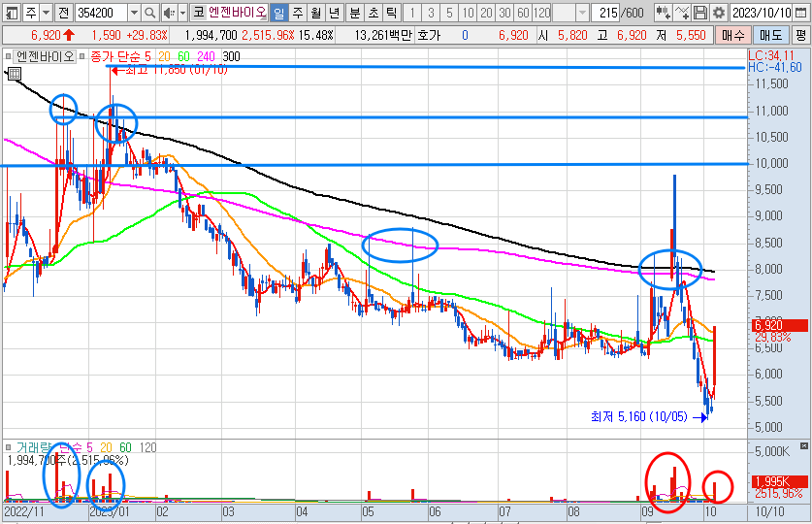Choose interval 10 button
The width and height of the screenshot is (812, 524).
[x=469, y=13]
